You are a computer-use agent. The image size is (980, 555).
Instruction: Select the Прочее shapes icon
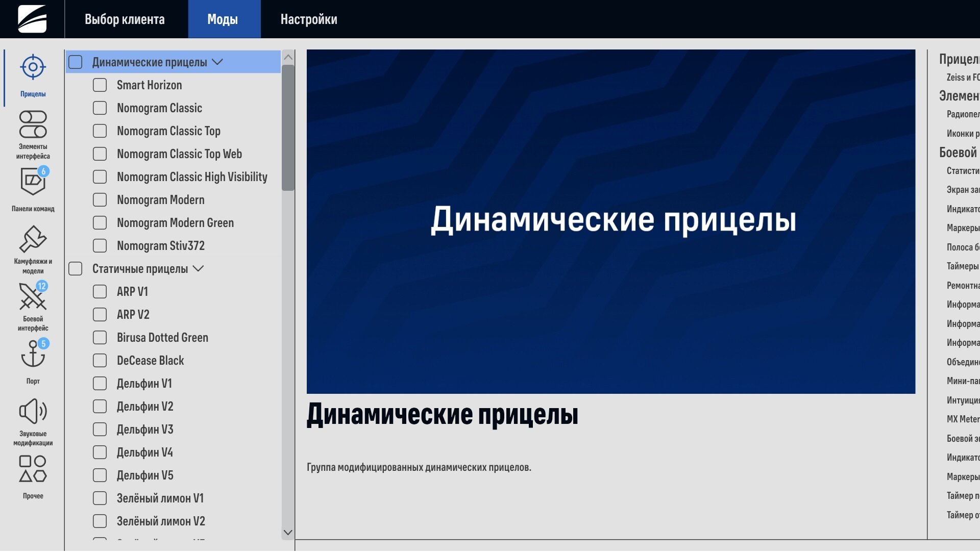click(33, 469)
